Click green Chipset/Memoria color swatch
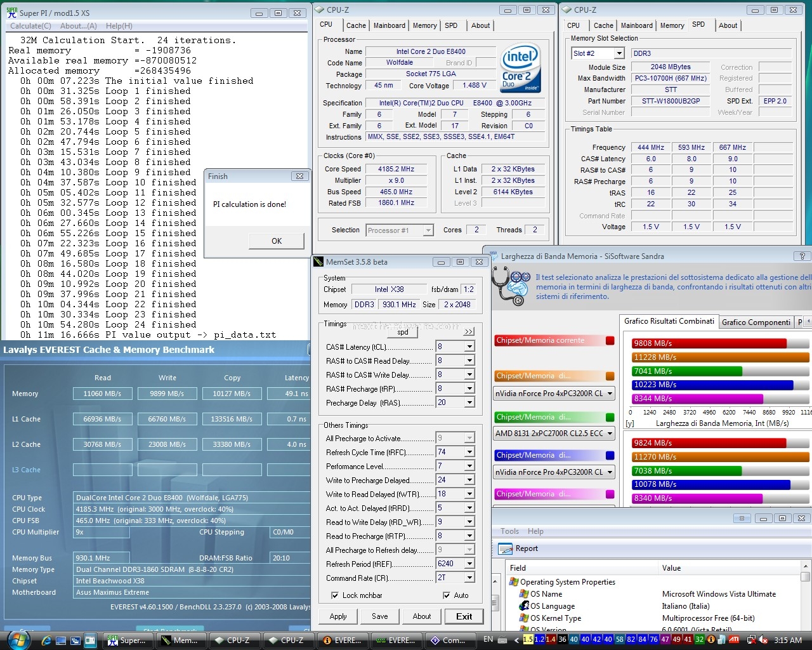 610,418
